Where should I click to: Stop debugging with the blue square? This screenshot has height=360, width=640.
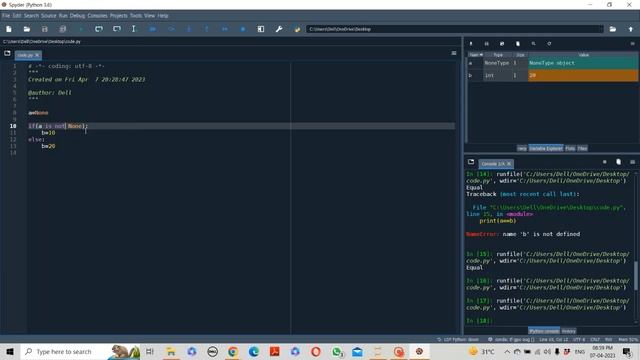point(243,29)
